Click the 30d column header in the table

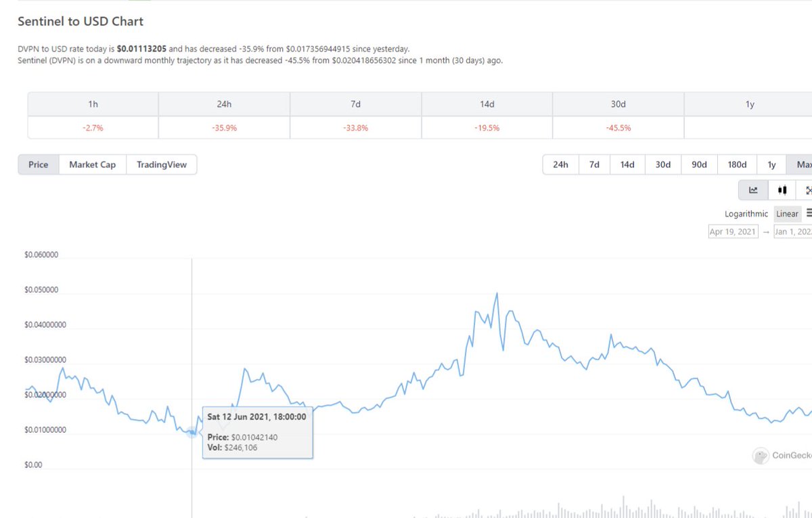[x=618, y=104]
